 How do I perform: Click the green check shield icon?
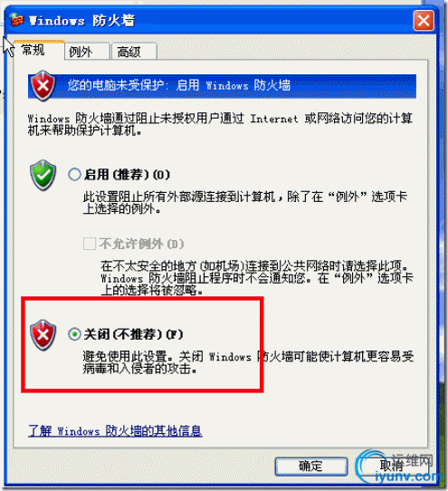tap(43, 175)
